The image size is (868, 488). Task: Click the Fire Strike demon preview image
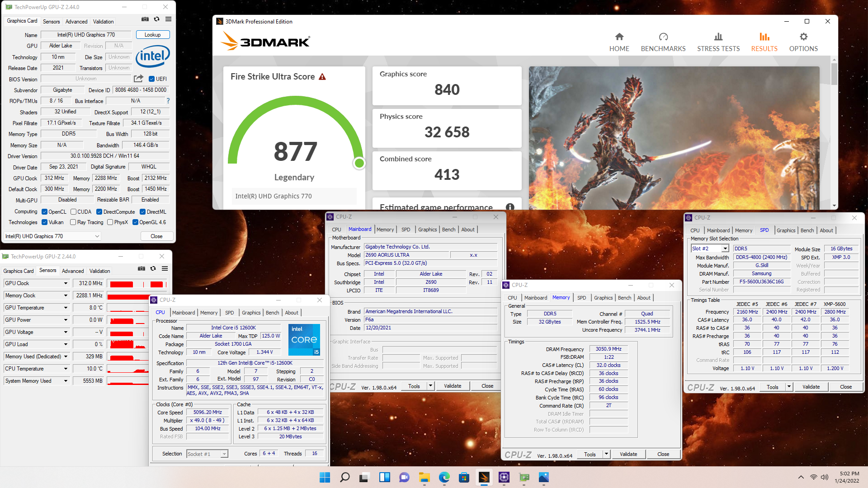674,138
